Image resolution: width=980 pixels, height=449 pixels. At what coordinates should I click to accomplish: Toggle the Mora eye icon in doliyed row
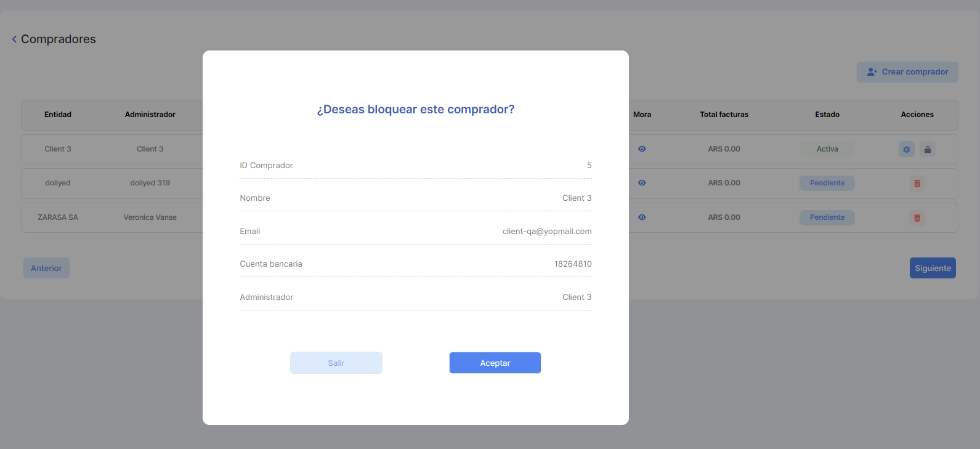coord(642,183)
